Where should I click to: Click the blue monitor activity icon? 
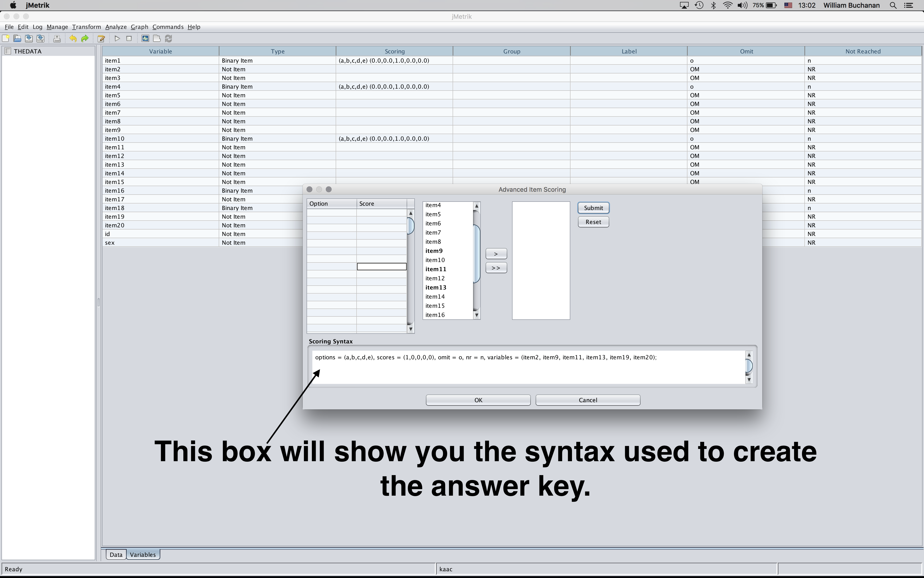click(x=145, y=38)
